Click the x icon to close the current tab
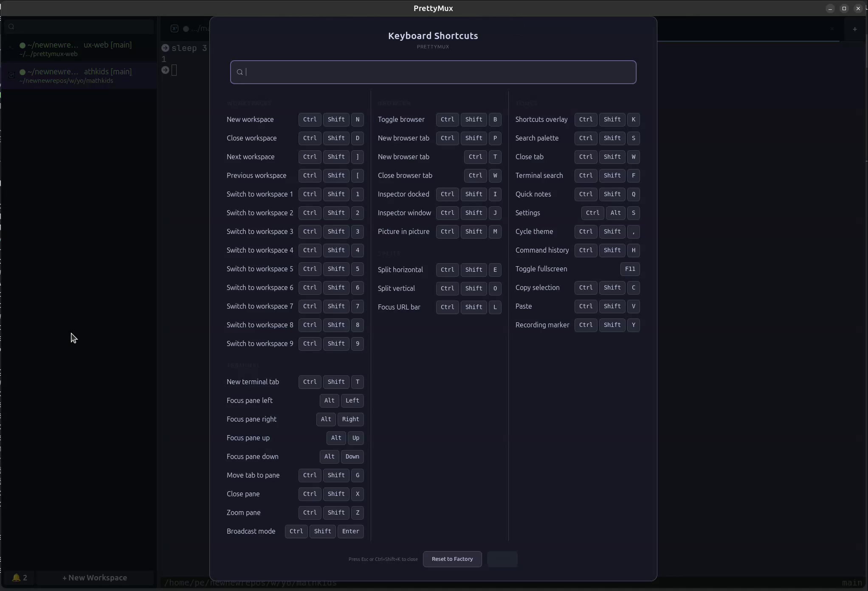 (x=832, y=29)
